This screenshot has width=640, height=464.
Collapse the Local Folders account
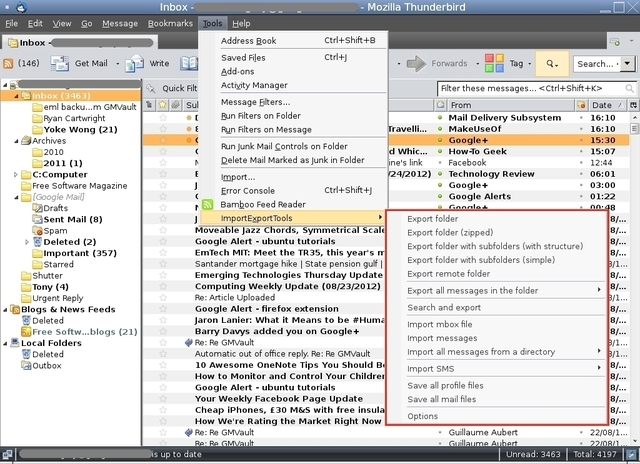[5, 343]
